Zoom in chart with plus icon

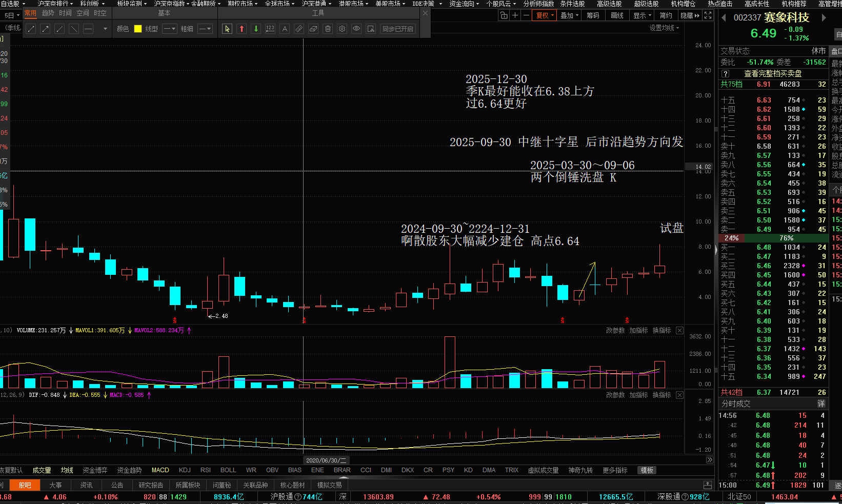point(515,15)
